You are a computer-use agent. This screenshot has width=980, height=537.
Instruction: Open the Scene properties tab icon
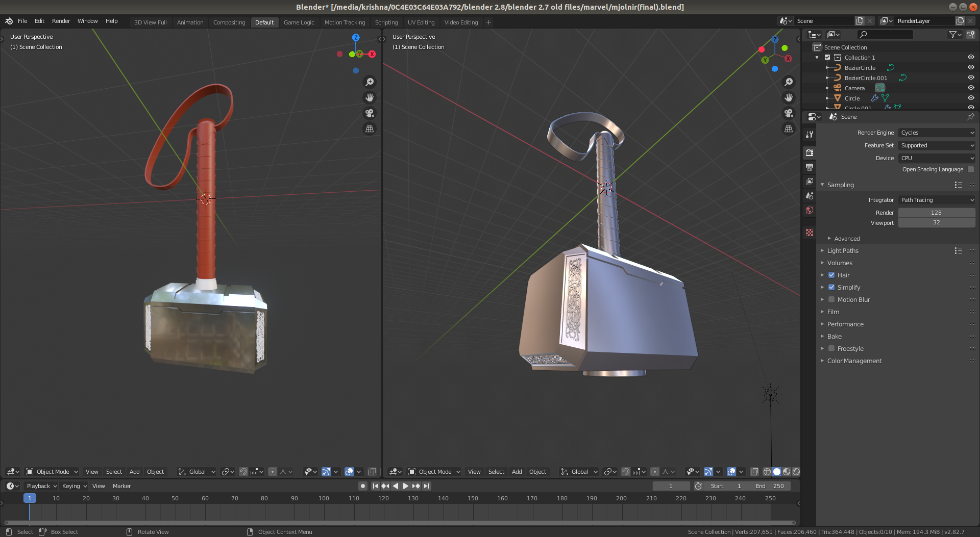pyautogui.click(x=810, y=196)
